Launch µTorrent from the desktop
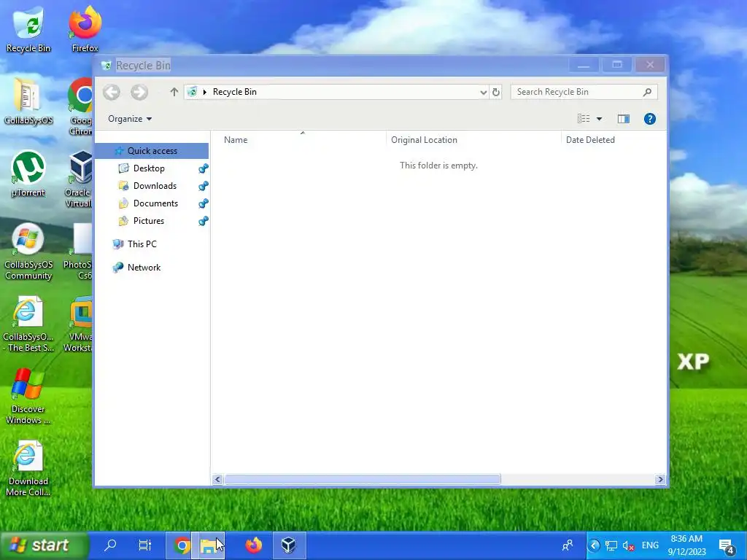The image size is (747, 560). coord(28,174)
